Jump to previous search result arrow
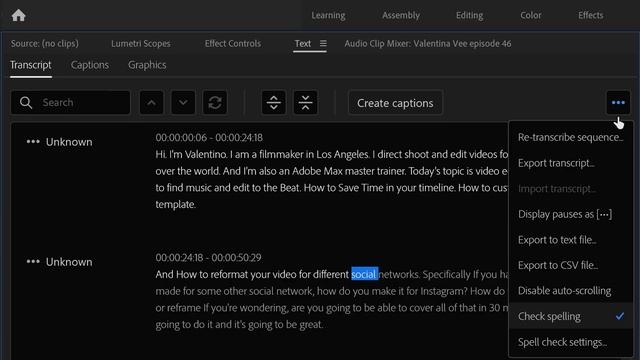640x360 pixels. (151, 102)
